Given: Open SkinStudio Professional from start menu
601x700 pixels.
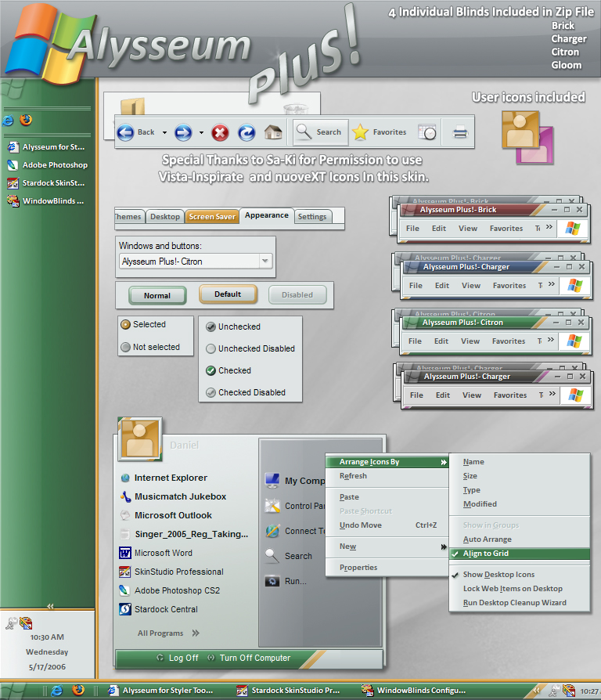Looking at the screenshot, I should point(171,572).
